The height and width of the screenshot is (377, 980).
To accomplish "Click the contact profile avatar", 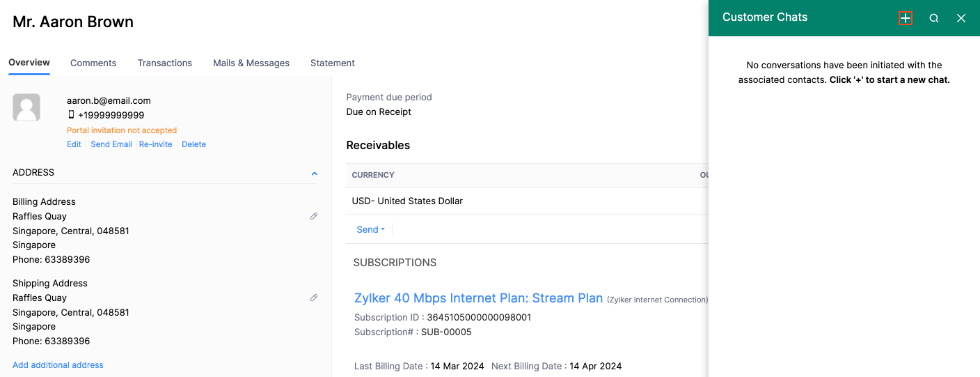I will click(26, 107).
